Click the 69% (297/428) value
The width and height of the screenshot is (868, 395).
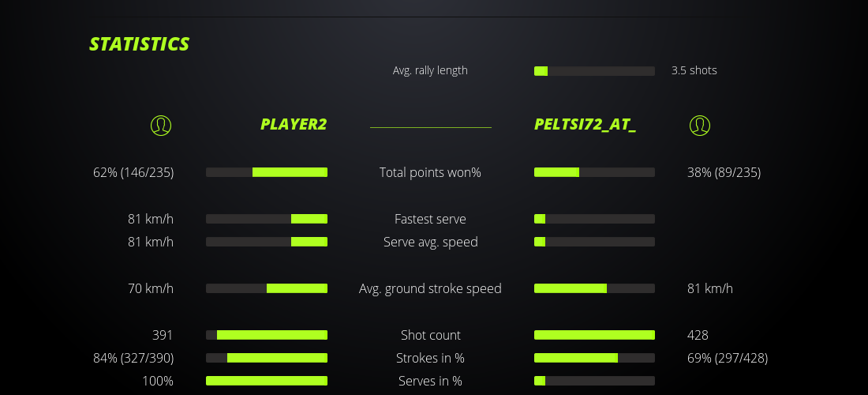tap(728, 358)
